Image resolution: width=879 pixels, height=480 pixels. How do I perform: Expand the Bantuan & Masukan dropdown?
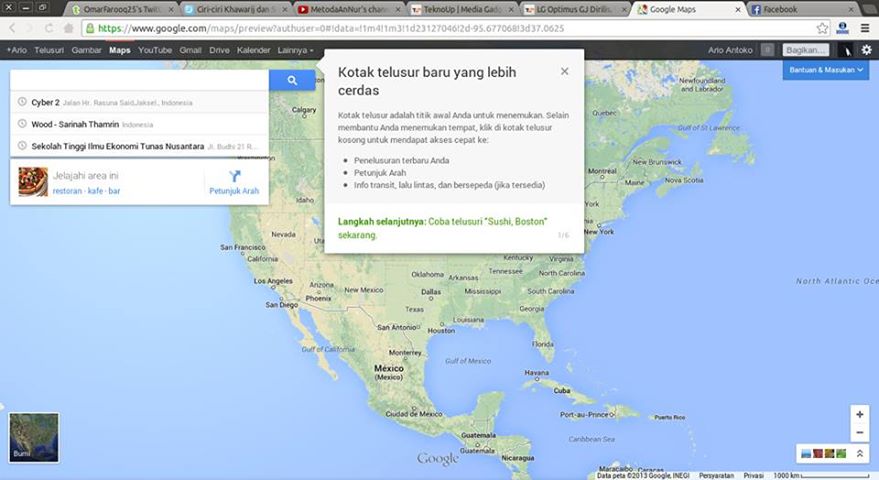pyautogui.click(x=826, y=70)
